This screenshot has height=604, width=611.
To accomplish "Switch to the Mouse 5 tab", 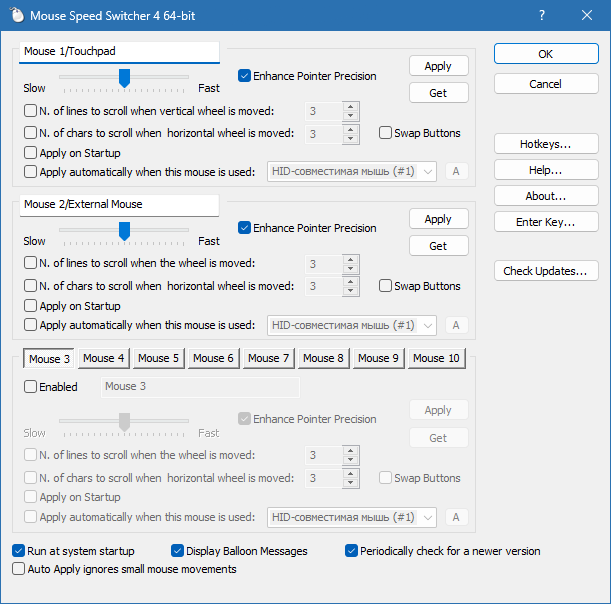I will [159, 358].
